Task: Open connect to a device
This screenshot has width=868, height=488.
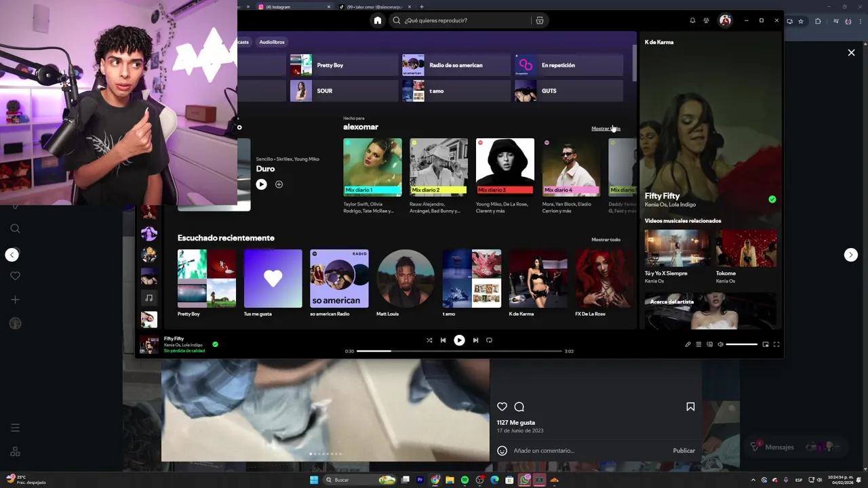Action: [x=709, y=344]
